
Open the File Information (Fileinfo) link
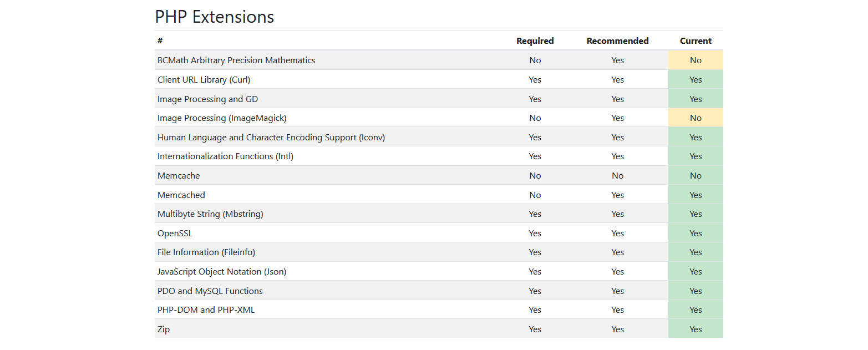pyautogui.click(x=206, y=252)
